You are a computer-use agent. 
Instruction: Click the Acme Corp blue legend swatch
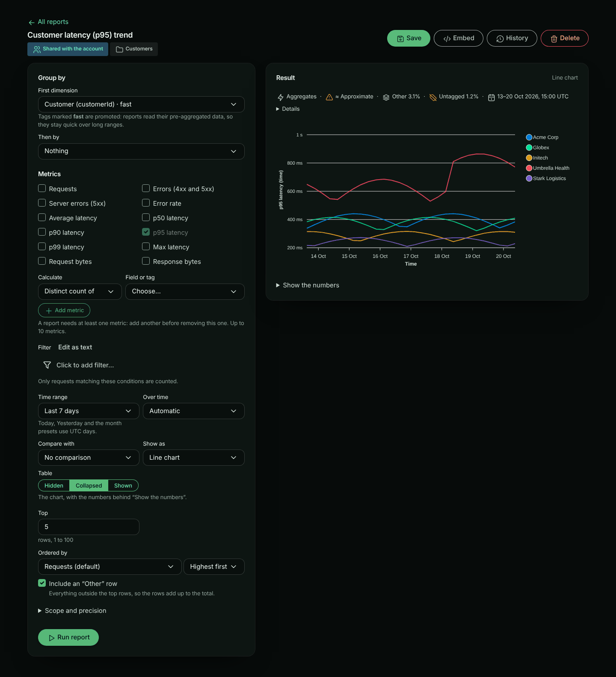pos(529,137)
